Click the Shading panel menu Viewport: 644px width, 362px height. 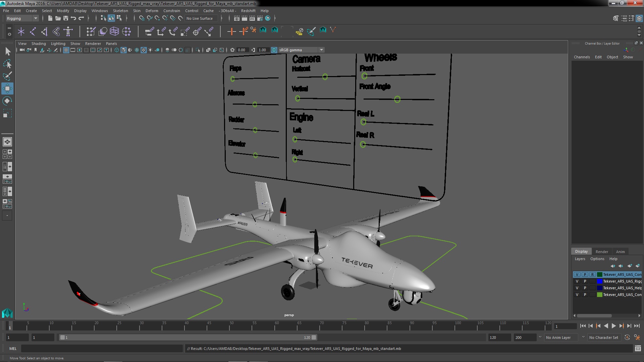click(39, 44)
